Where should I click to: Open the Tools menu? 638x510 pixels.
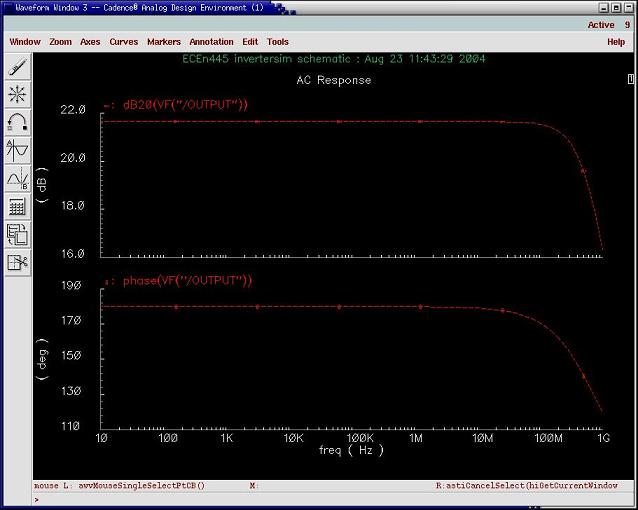(x=278, y=42)
